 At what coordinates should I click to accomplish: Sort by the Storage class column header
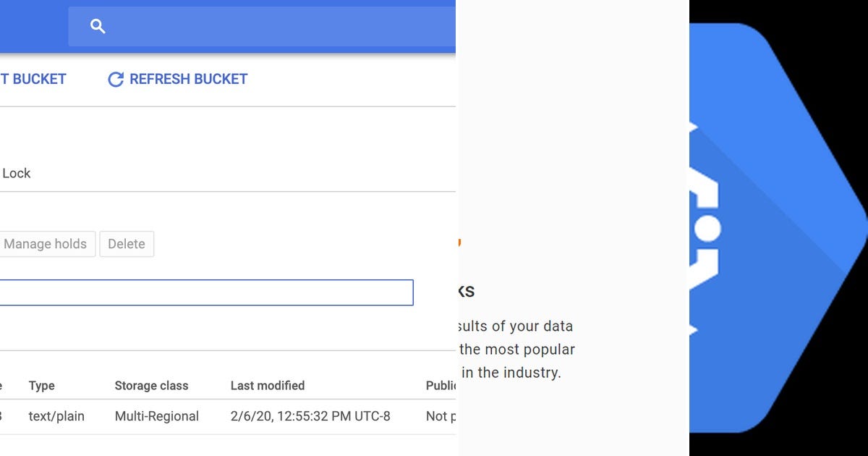151,385
